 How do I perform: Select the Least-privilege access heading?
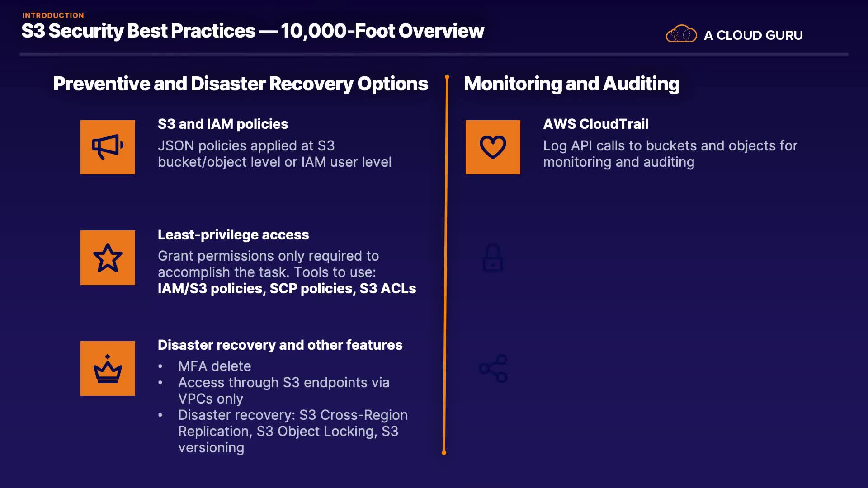[x=233, y=235]
